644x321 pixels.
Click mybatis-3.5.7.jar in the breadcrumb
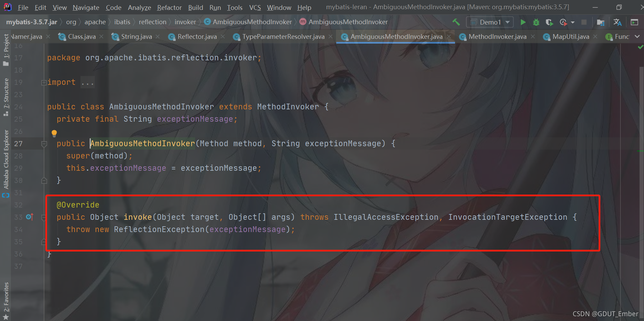(32, 22)
